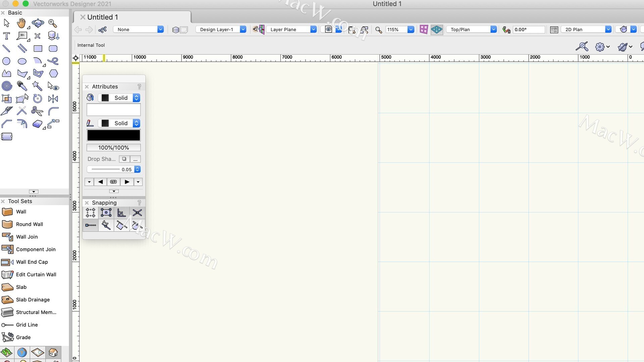
Task: Select the Arc tool
Action: [38, 61]
